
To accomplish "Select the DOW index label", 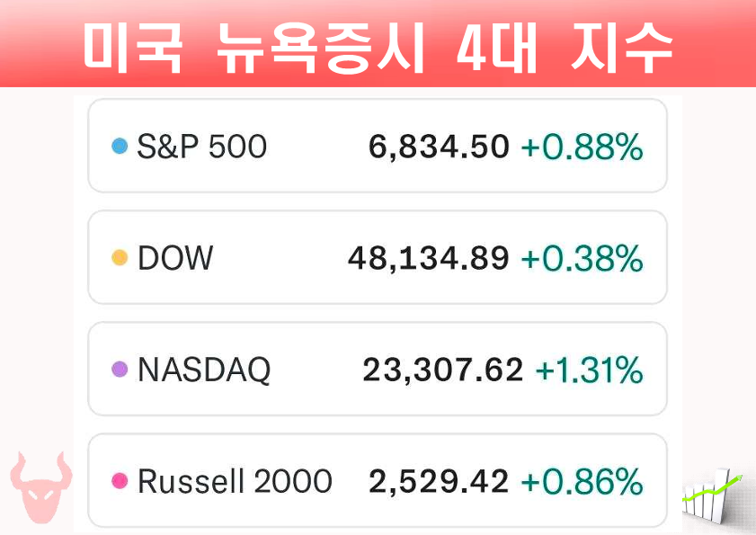I will point(175,259).
